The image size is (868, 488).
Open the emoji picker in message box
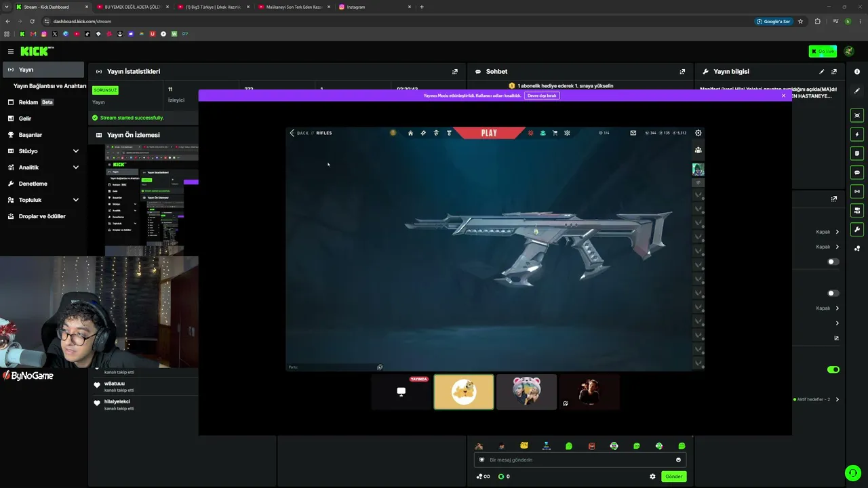[678, 460]
